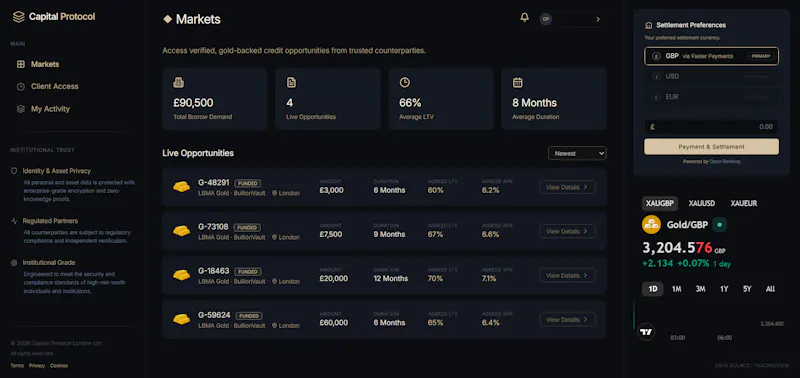Click the +0.07% daily change value
Viewport: 800px width, 378px height.
point(693,264)
